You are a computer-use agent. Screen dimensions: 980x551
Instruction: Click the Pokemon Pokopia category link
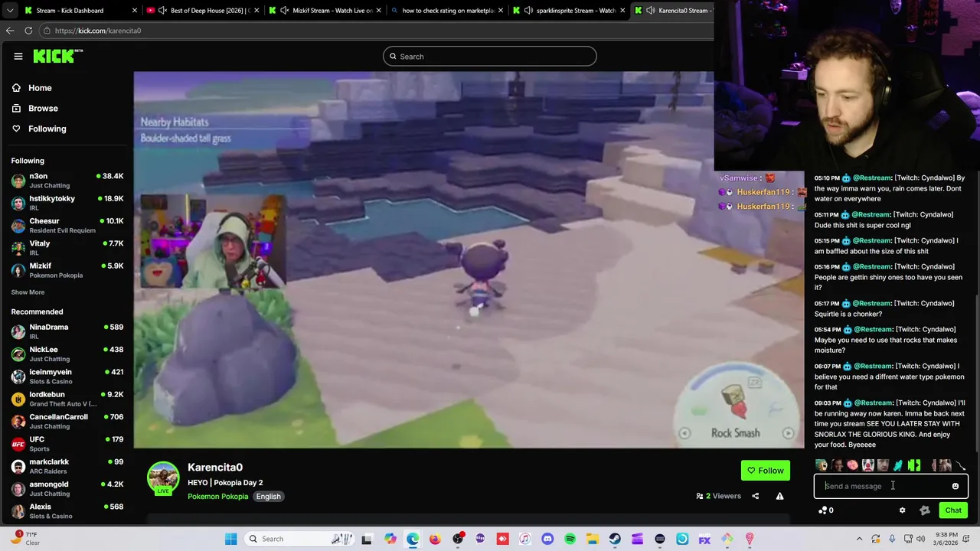pyautogui.click(x=217, y=496)
